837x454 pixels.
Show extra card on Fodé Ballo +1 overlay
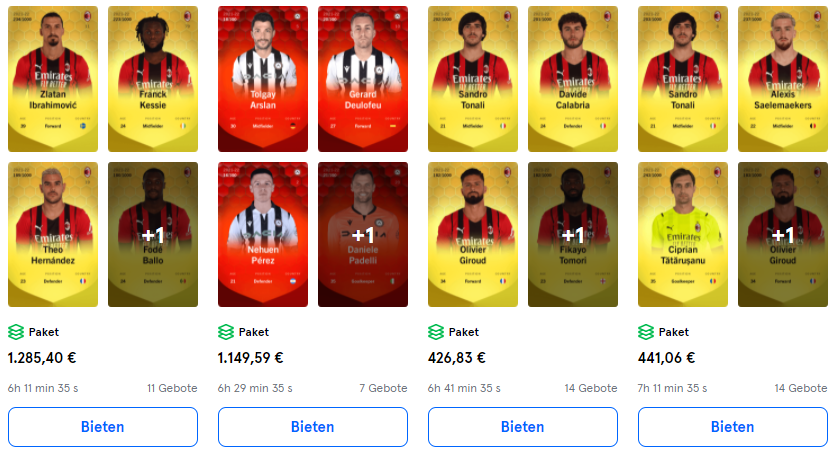point(153,235)
